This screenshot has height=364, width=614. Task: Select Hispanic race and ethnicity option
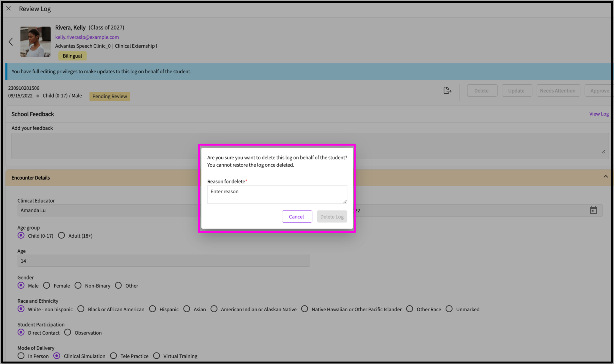pyautogui.click(x=153, y=309)
